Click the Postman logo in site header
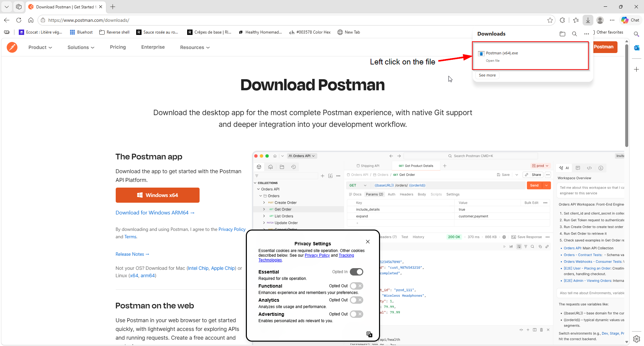 pyautogui.click(x=12, y=47)
